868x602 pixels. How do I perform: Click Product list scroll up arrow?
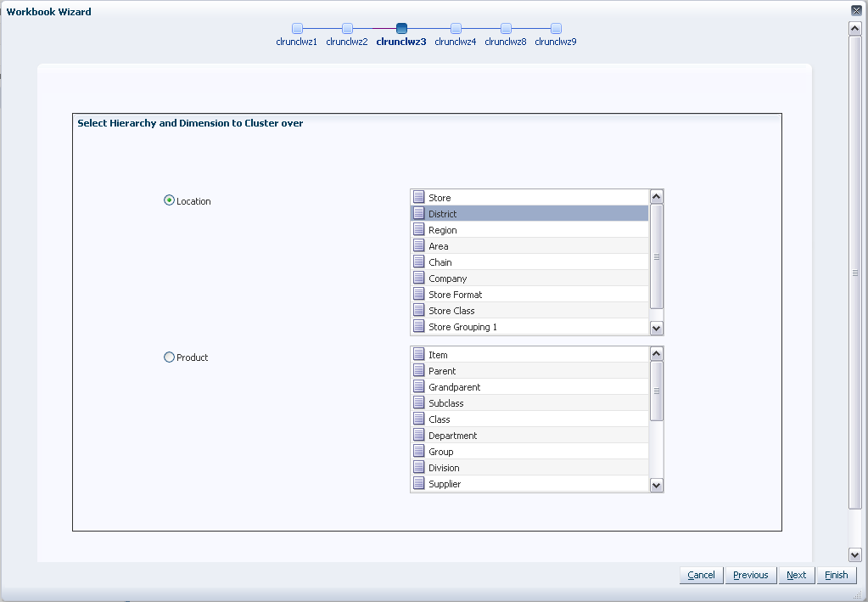tap(657, 353)
